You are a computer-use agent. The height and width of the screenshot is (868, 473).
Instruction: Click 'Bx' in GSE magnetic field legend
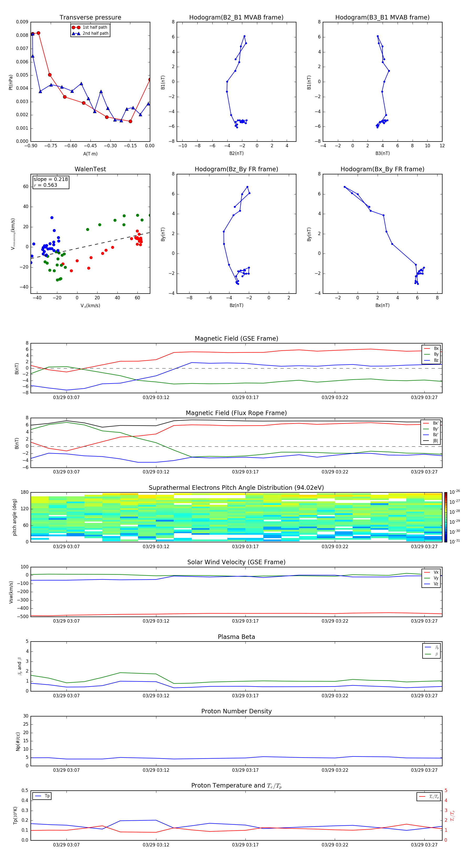436,349
